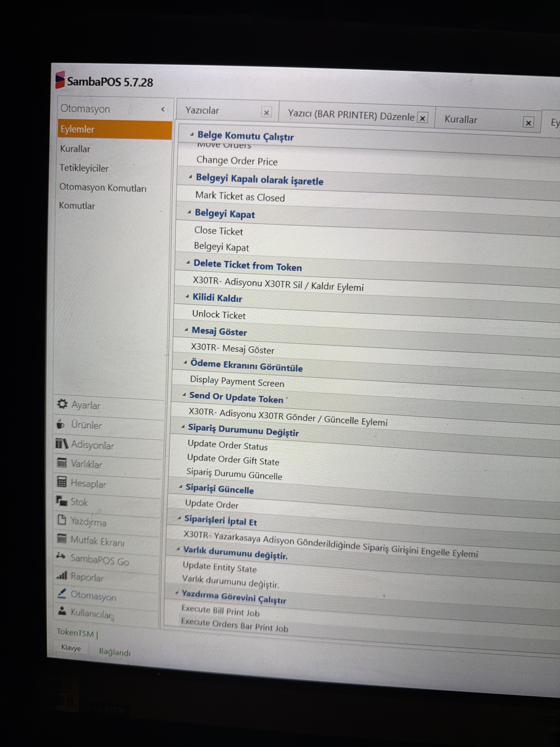Click the Hesaplar calculator icon
Screen dimensions: 560x747
(62, 482)
